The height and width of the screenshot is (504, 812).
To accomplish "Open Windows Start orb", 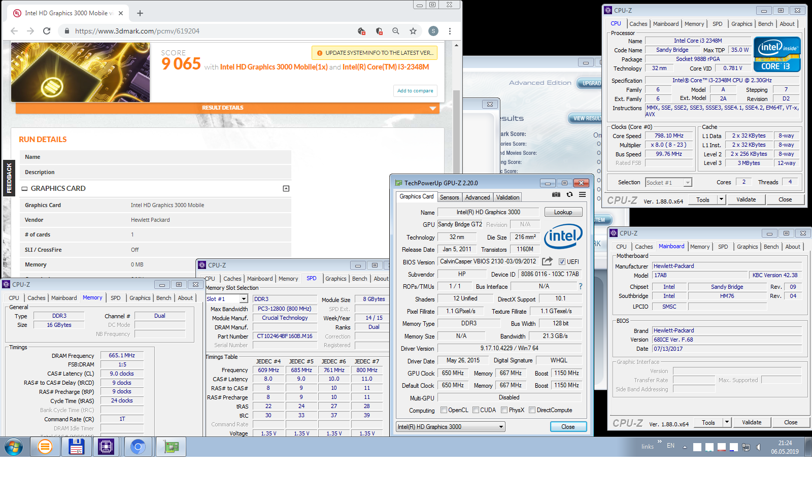I will tap(13, 447).
